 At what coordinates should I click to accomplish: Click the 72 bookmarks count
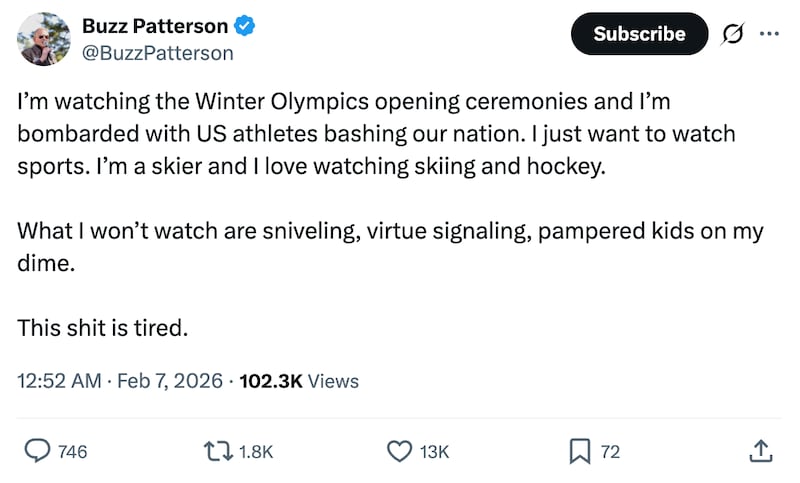(x=610, y=452)
